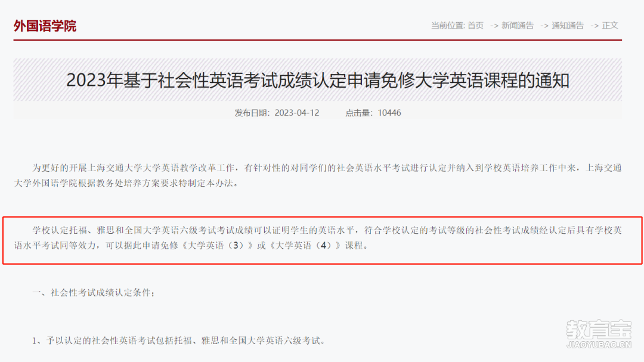Click the arrow separator before 正文
This screenshot has height=362, width=644.
(x=595, y=26)
